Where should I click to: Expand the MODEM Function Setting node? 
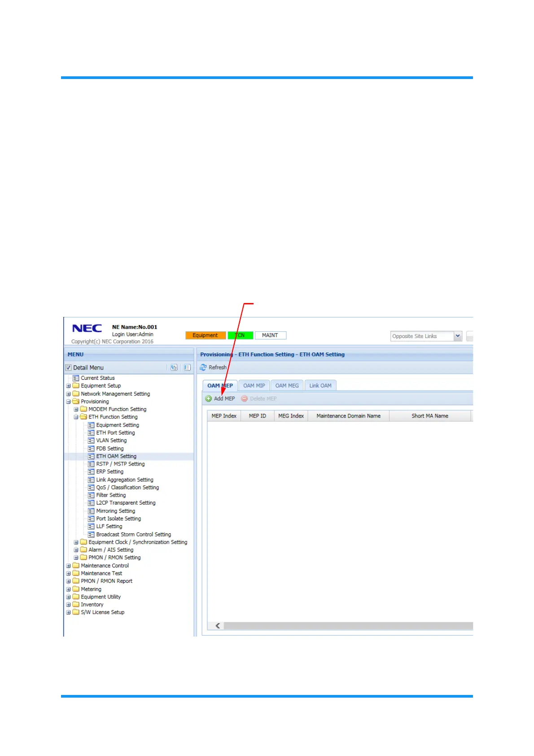pyautogui.click(x=76, y=409)
